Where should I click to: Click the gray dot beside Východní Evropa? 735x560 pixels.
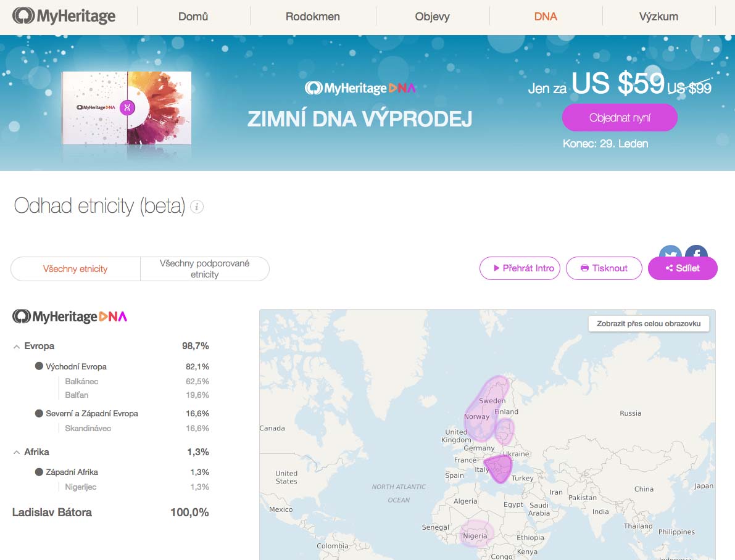(x=39, y=366)
